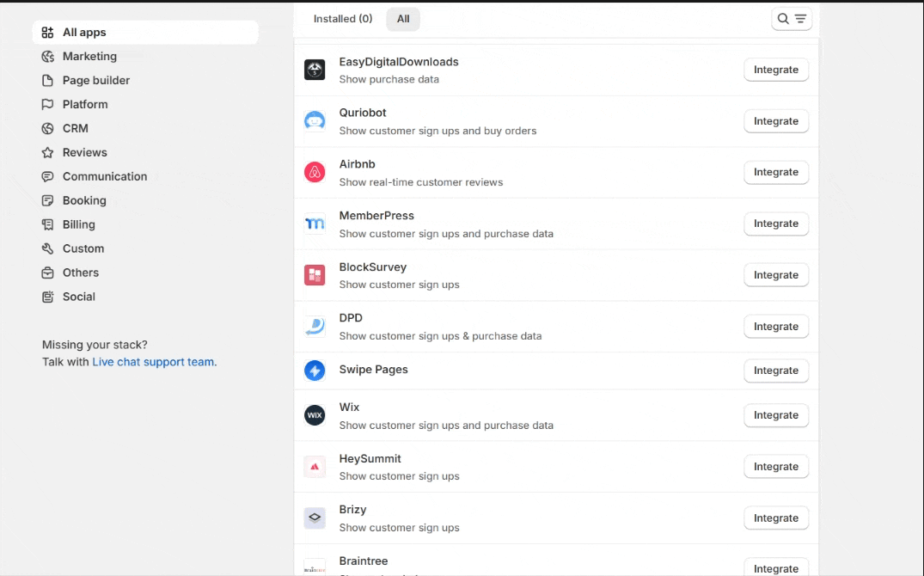Open Live chat support team link
This screenshot has width=924, height=576.
(153, 363)
